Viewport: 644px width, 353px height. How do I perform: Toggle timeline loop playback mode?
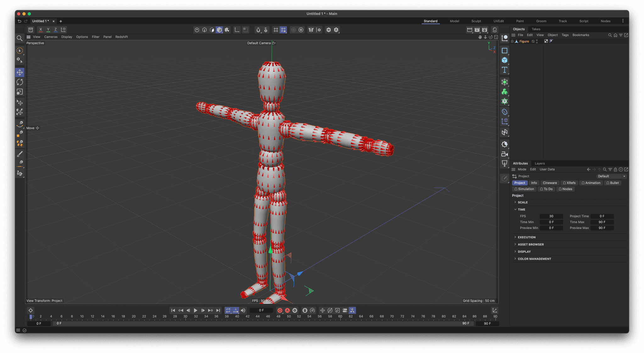[228, 310]
